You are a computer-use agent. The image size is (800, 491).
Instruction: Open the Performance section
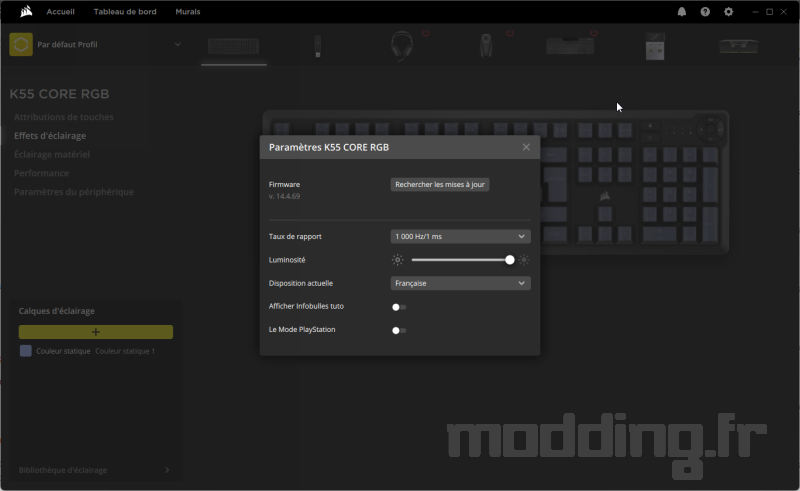click(41, 173)
